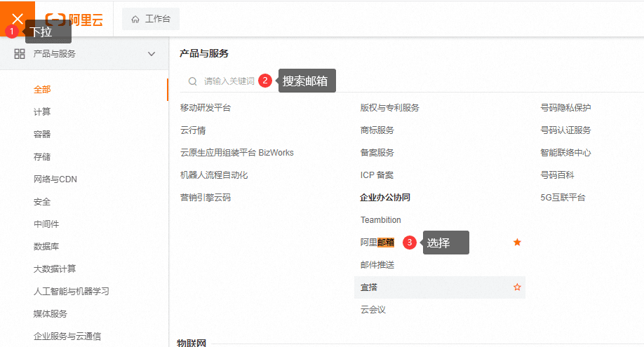Select the 计算 category
Screen dimensions: 644x347
tap(42, 111)
